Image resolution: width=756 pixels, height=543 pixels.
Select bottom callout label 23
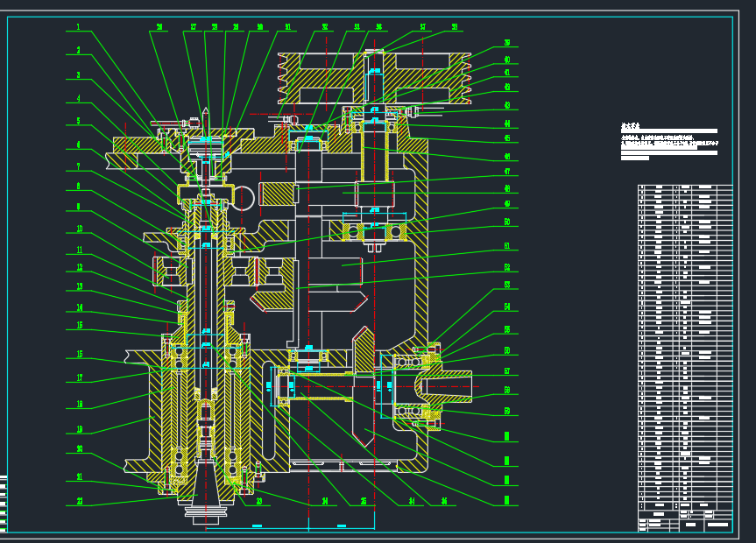click(x=259, y=501)
